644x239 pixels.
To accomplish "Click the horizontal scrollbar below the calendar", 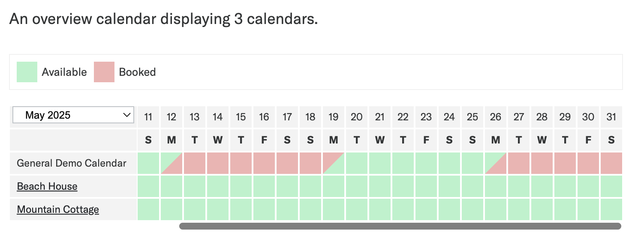I will point(400,226).
